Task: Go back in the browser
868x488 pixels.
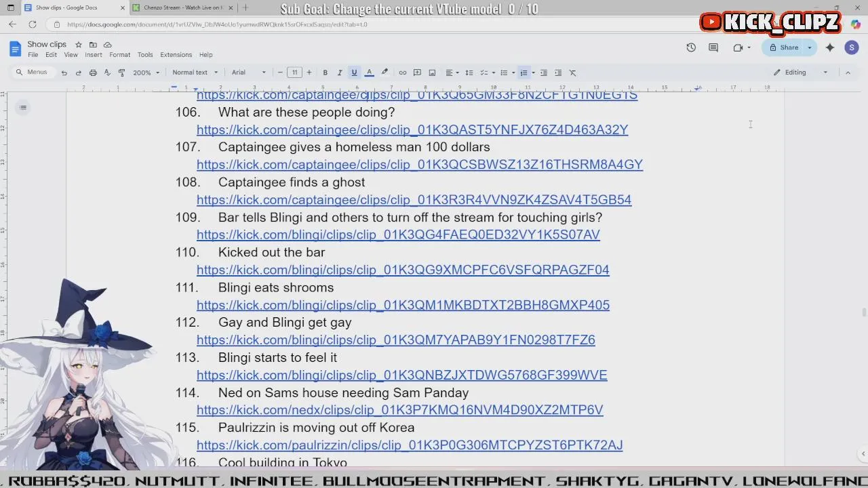Action: (12, 24)
